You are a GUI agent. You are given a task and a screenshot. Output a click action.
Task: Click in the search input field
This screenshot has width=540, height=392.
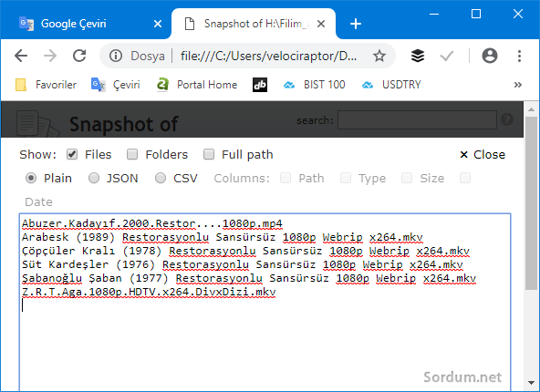tap(417, 119)
